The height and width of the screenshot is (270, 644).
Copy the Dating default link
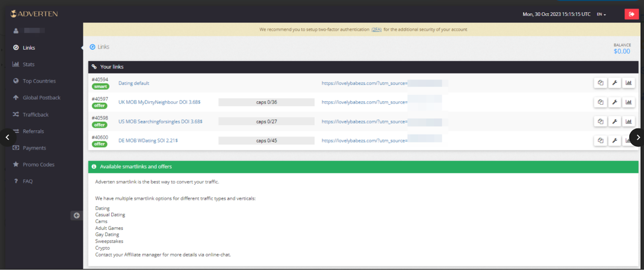click(x=600, y=83)
